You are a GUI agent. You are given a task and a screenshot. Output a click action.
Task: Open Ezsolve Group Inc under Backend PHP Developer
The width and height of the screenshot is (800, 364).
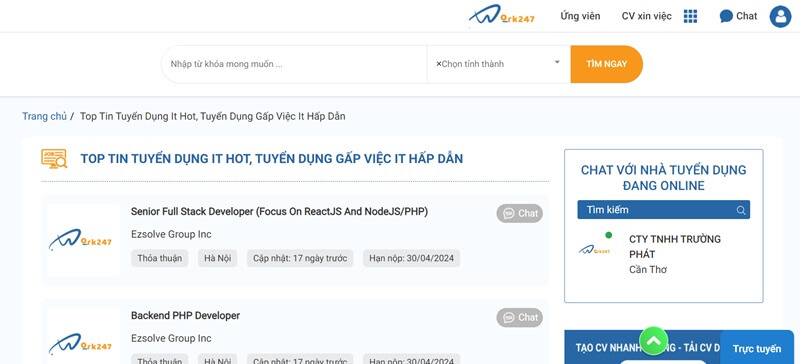pyautogui.click(x=171, y=339)
